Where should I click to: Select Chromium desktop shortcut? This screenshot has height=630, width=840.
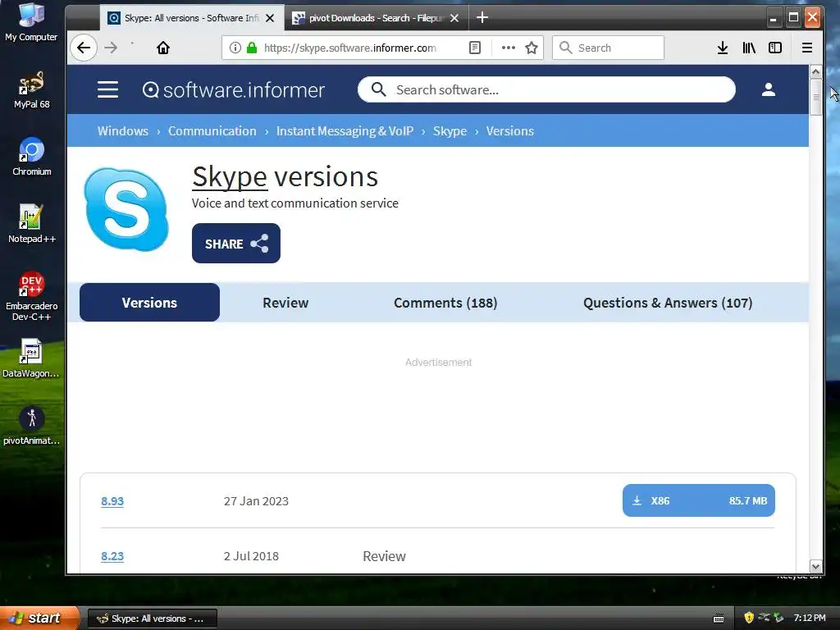point(32,157)
